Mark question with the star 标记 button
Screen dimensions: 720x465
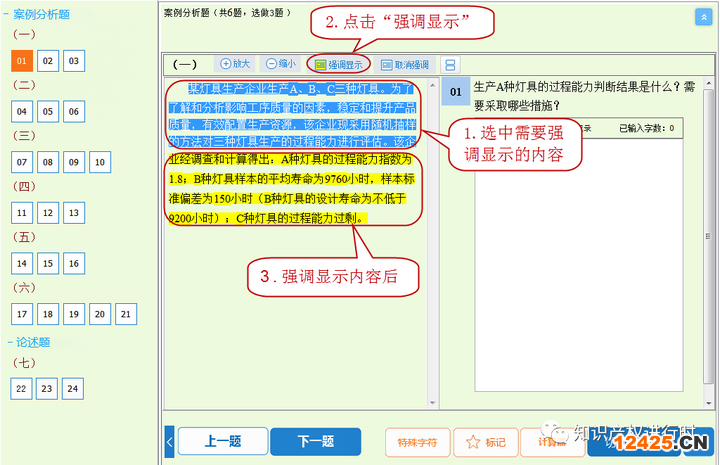tap(485, 442)
